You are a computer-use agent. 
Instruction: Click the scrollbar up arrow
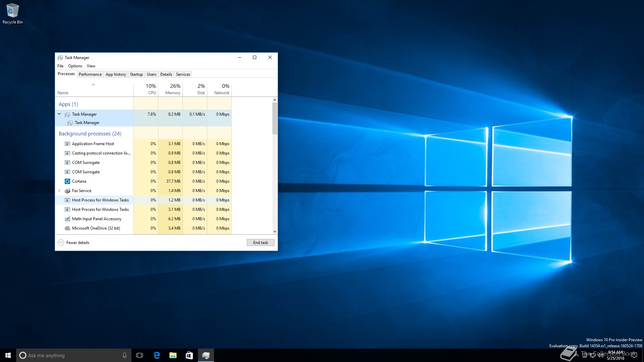coord(275,100)
